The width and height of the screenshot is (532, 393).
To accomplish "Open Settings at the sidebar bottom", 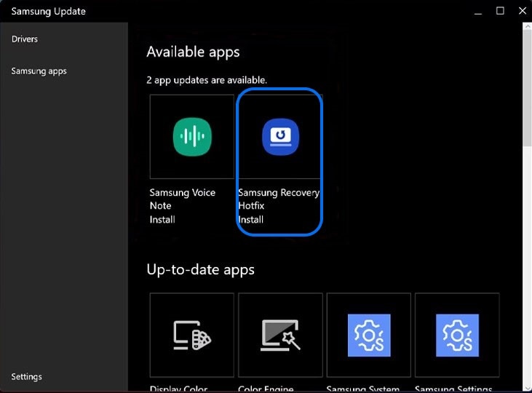I will tap(27, 376).
